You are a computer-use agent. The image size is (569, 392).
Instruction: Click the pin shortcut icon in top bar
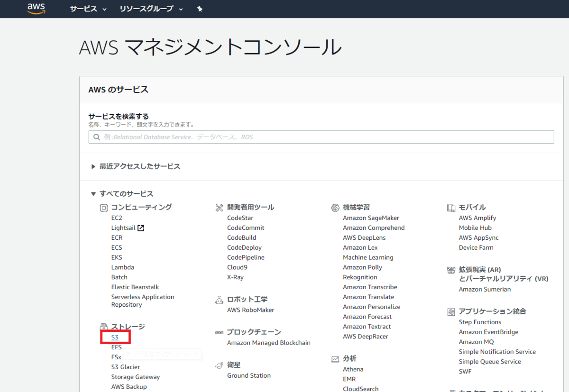200,9
